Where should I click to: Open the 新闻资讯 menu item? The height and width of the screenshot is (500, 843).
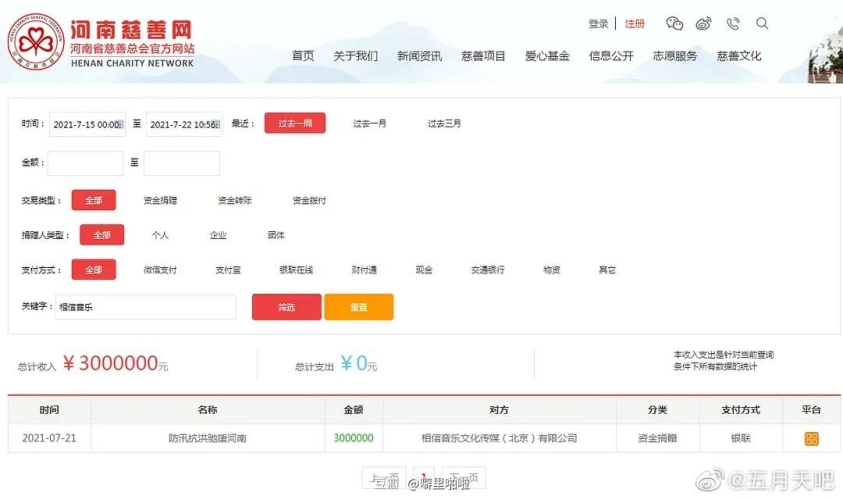click(x=419, y=56)
